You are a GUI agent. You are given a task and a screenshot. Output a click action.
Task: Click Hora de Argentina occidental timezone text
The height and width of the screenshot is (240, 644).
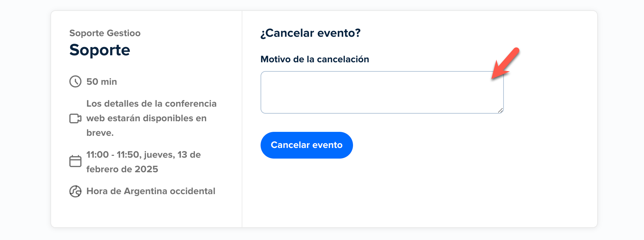coord(151,191)
